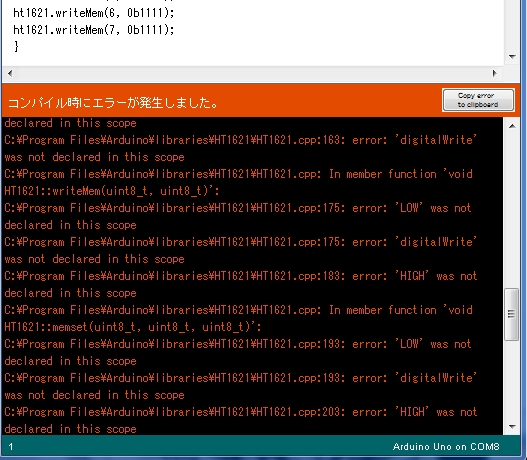527x460 pixels.
Task: Click Copy error to clipboard button
Action: (478, 100)
